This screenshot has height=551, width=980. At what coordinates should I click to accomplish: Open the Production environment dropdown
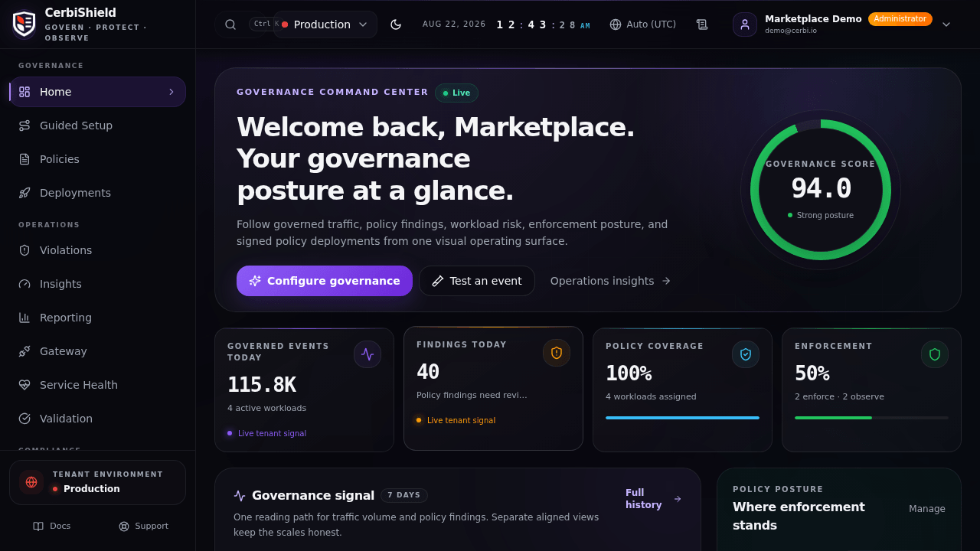click(x=325, y=24)
